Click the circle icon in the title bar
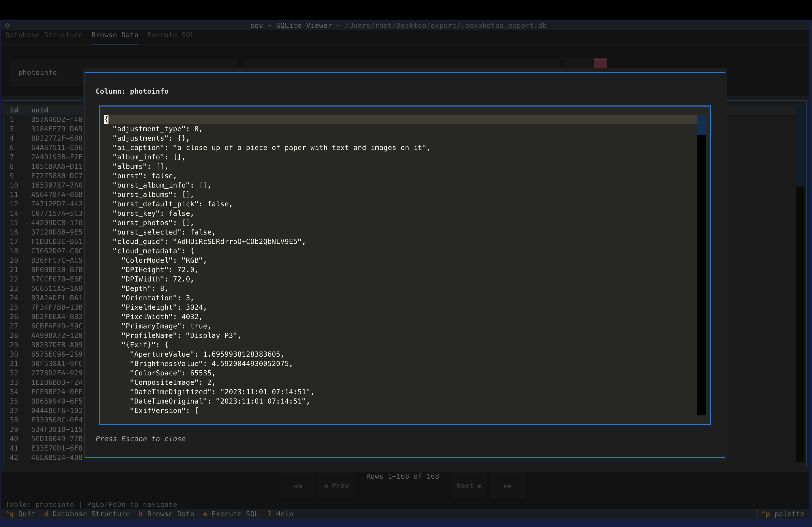This screenshot has height=527, width=812. click(8, 25)
